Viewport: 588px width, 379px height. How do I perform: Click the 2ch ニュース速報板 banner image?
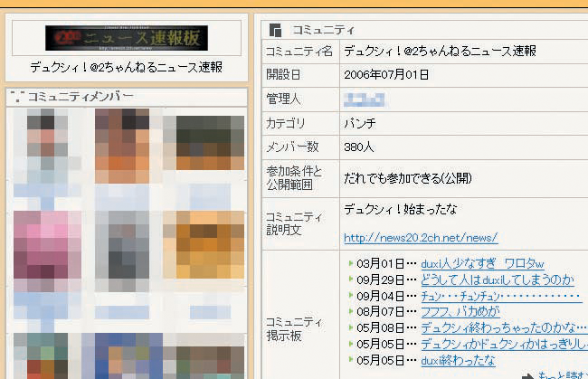tap(127, 38)
